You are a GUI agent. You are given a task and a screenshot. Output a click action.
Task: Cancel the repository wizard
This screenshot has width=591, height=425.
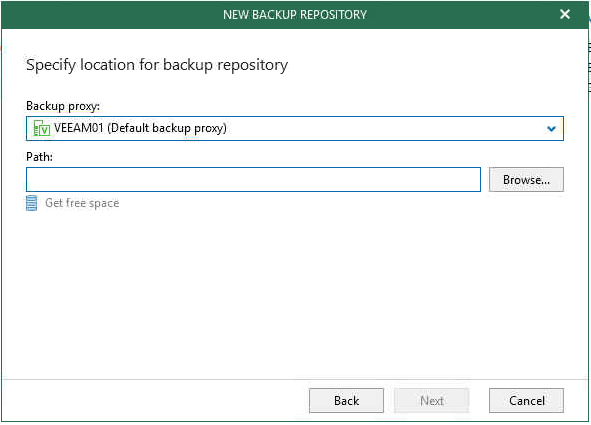tap(527, 401)
